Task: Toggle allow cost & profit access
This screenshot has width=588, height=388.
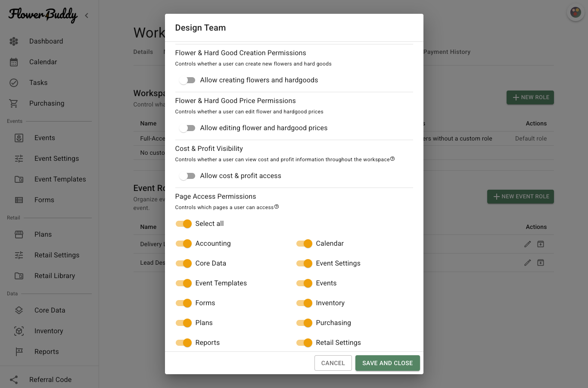Action: 187,176
